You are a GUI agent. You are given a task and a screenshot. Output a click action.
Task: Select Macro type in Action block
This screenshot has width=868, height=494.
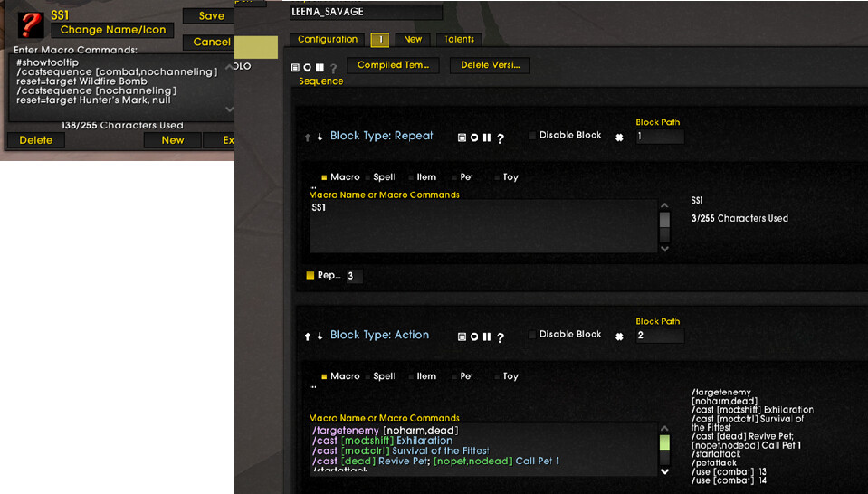click(x=324, y=376)
